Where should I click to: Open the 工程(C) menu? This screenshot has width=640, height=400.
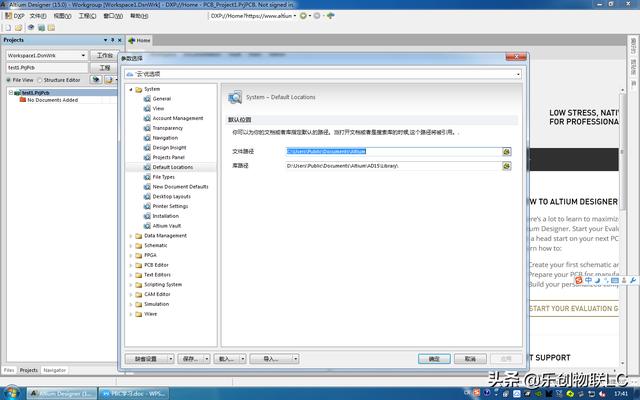click(x=87, y=16)
